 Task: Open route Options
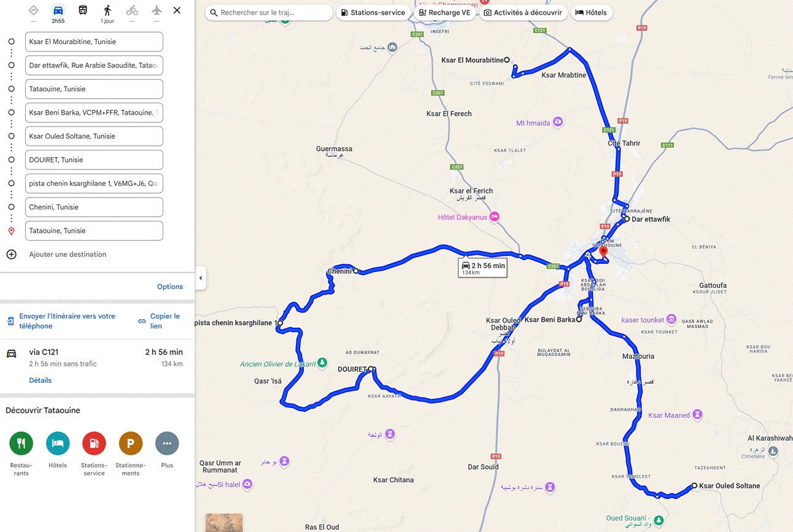pos(170,287)
